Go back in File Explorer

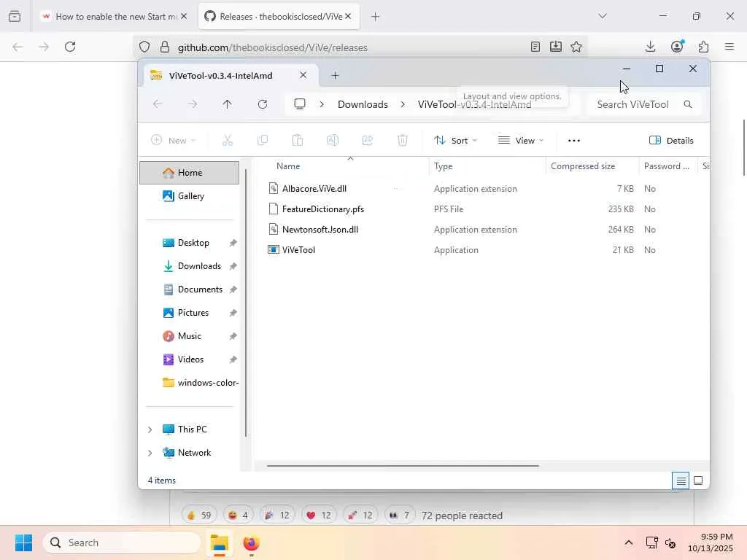[158, 104]
